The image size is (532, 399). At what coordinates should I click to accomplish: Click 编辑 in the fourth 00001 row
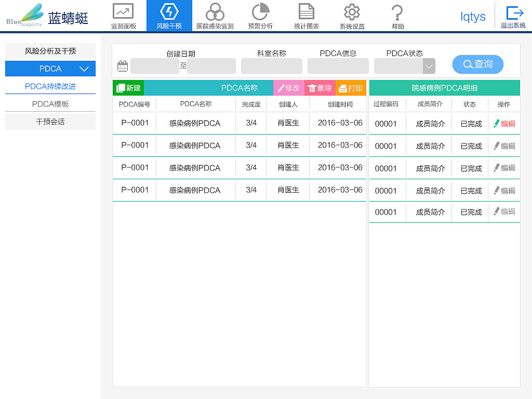click(x=504, y=191)
